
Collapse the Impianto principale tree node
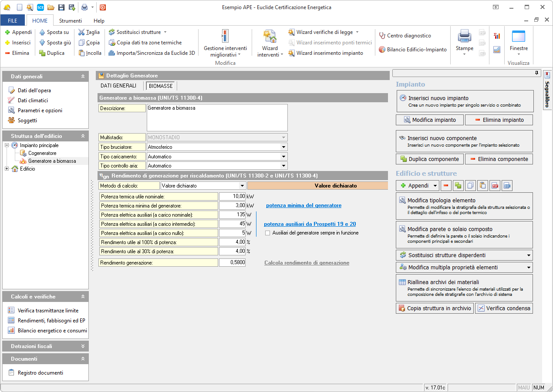coord(7,145)
